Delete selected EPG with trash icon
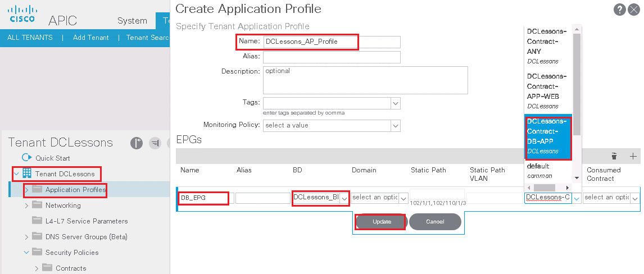 [x=614, y=156]
